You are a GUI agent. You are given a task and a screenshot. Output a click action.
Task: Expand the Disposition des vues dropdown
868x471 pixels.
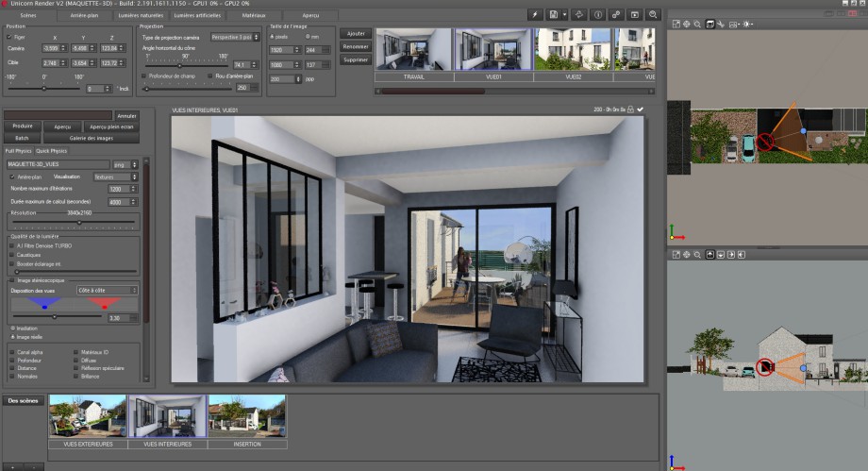coord(107,290)
